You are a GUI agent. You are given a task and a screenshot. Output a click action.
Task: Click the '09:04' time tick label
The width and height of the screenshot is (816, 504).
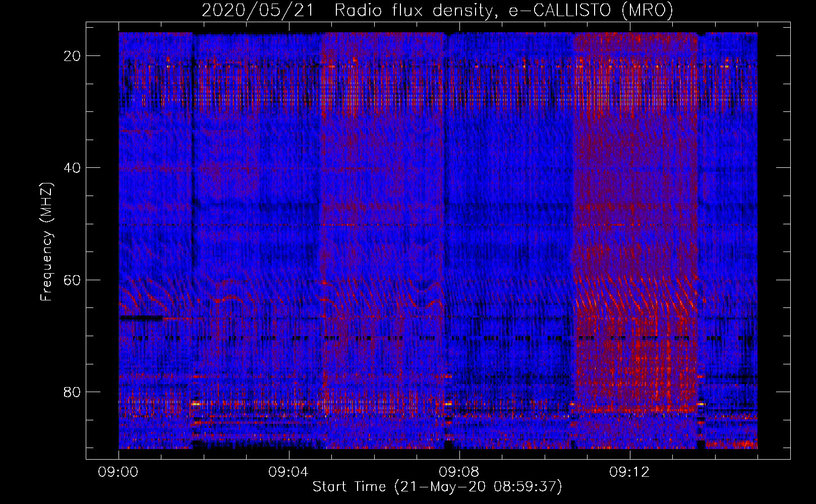click(x=289, y=473)
